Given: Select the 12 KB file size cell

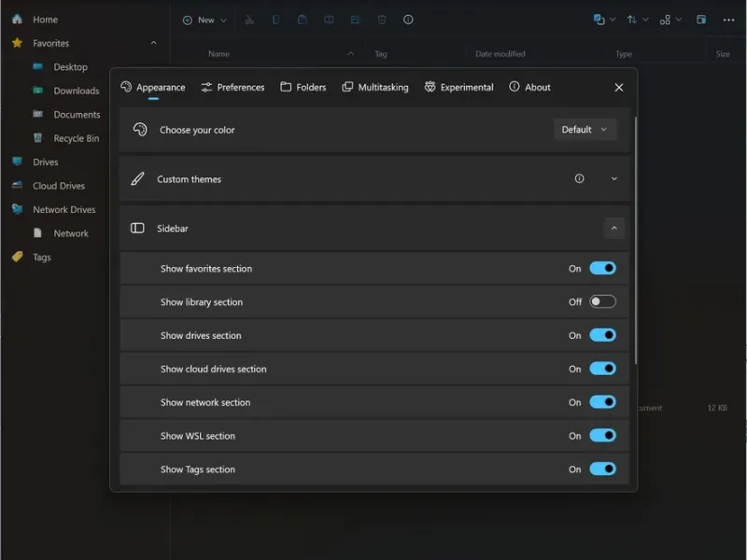Looking at the screenshot, I should click(717, 408).
